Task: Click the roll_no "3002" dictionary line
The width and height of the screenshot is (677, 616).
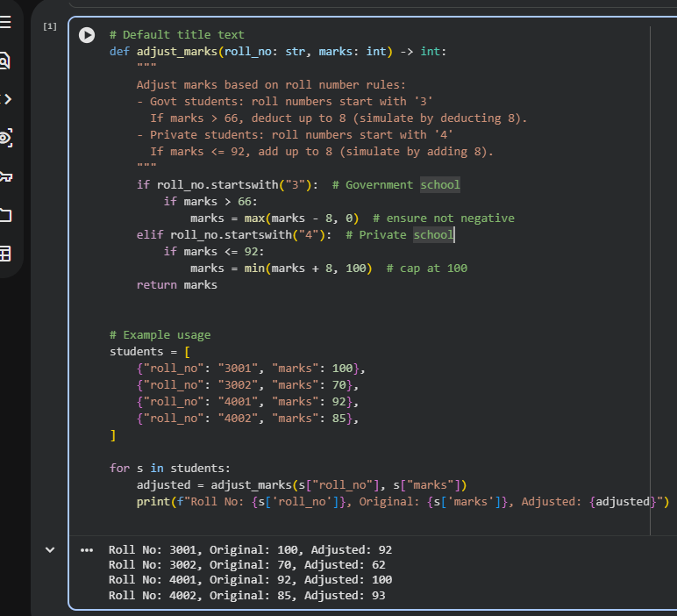Action: coord(247,385)
